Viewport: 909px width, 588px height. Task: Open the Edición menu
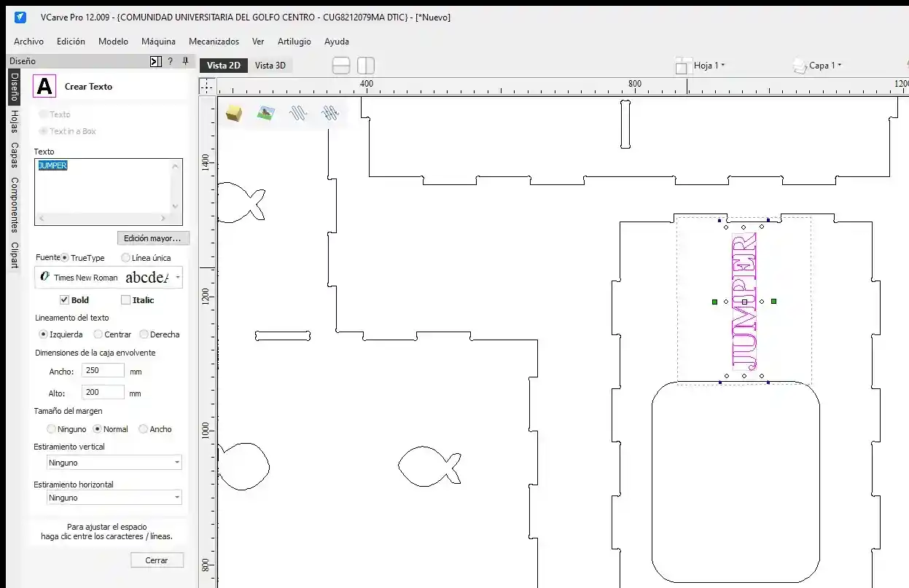[x=71, y=42]
